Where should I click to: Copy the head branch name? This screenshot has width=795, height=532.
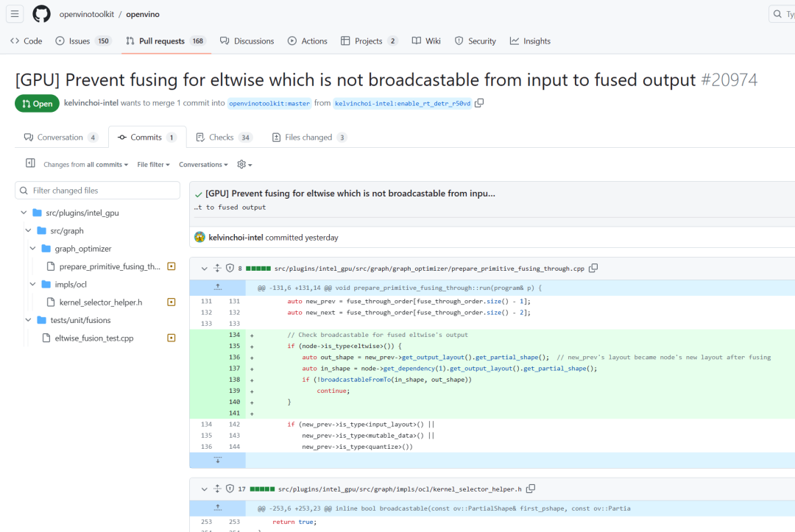[479, 103]
